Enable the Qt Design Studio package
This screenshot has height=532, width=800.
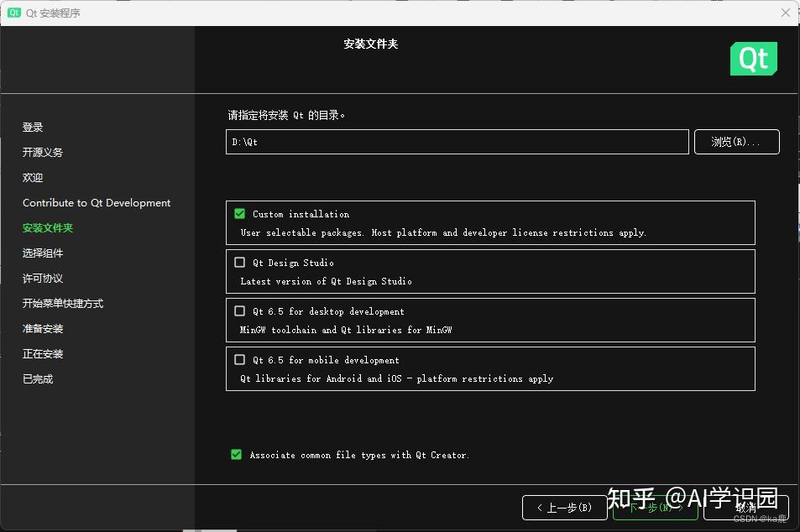(239, 263)
